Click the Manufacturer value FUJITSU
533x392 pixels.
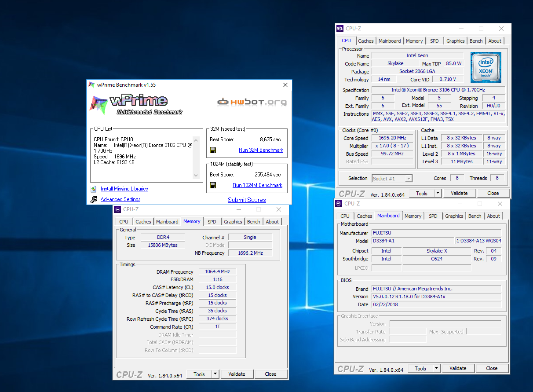pyautogui.click(x=436, y=233)
